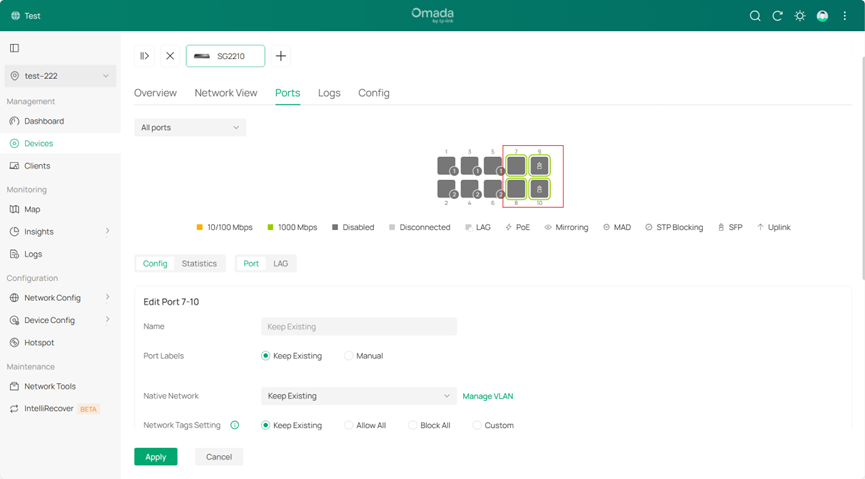Toggle the light/dark theme sun icon
This screenshot has height=479, width=865.
click(799, 16)
